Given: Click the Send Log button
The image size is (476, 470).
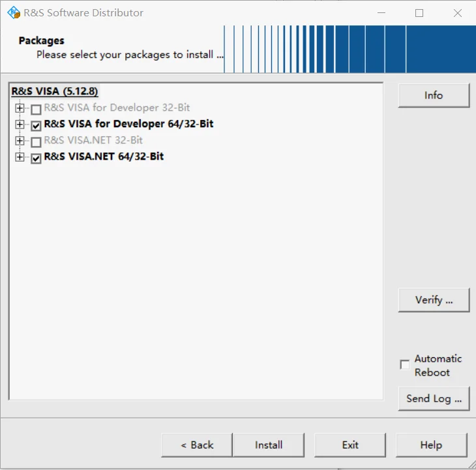Looking at the screenshot, I should 434,398.
